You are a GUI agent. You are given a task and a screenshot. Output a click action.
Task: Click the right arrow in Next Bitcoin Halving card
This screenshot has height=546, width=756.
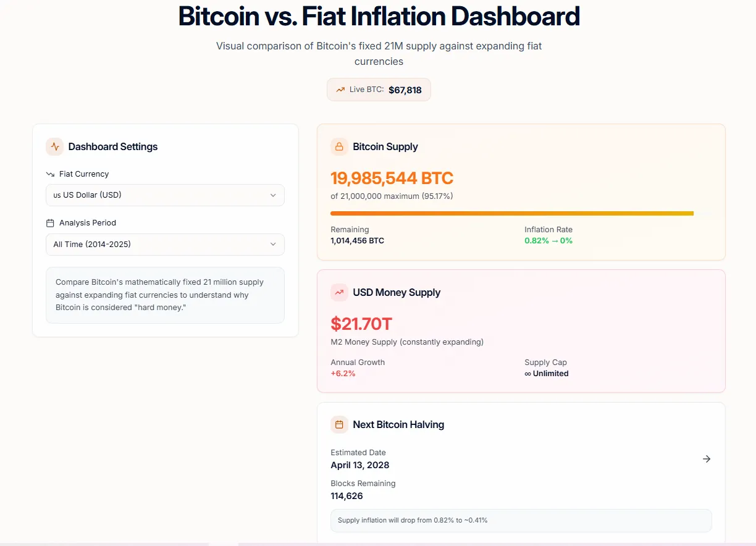click(x=707, y=459)
